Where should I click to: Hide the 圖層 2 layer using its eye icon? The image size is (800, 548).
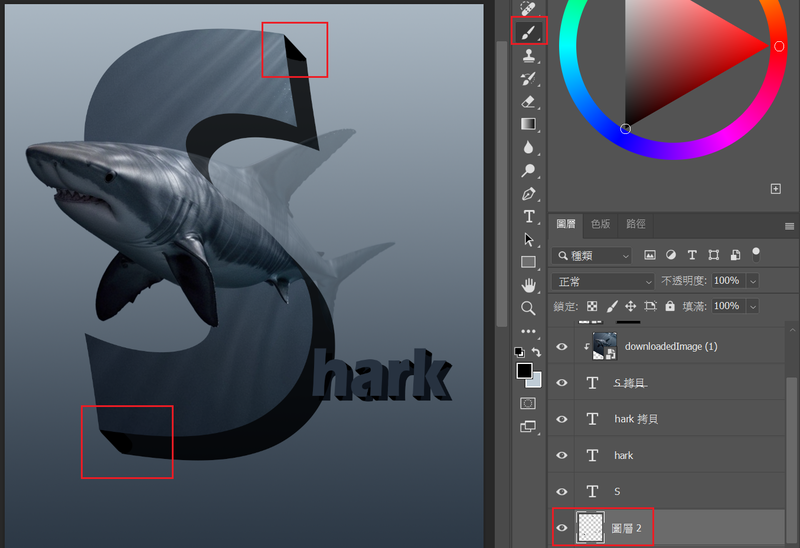(562, 528)
